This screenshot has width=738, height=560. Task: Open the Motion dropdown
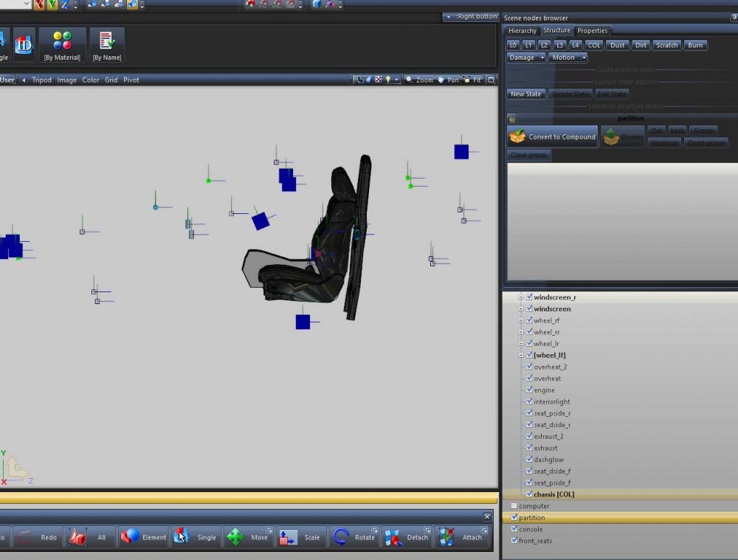(x=568, y=58)
